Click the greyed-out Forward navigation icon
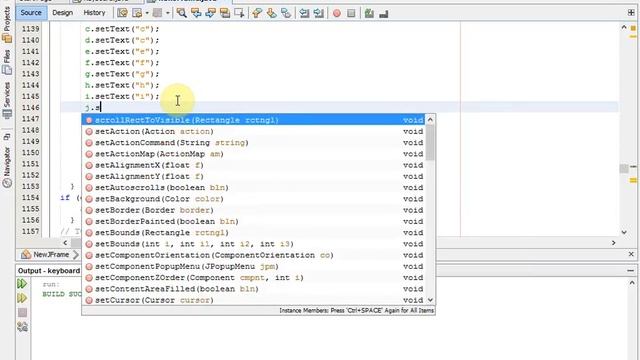640x360 pixels. [x=157, y=13]
